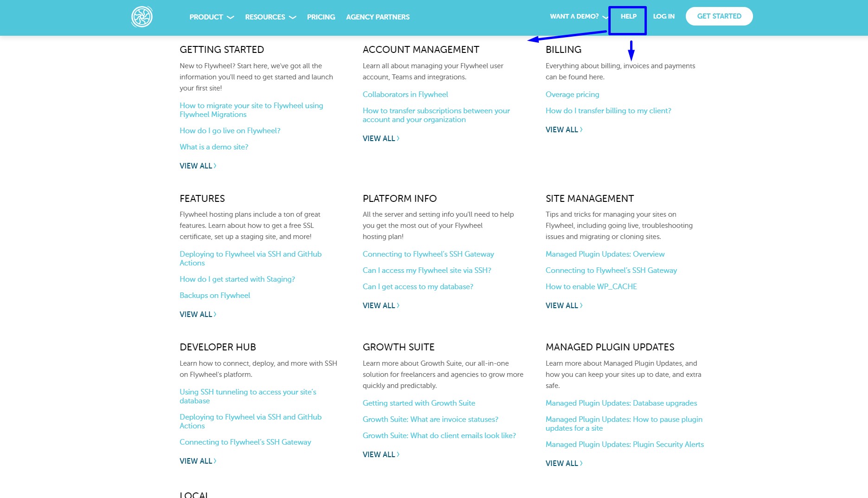The height and width of the screenshot is (498, 868).
Task: Click the Platform Info section heading
Action: click(400, 199)
